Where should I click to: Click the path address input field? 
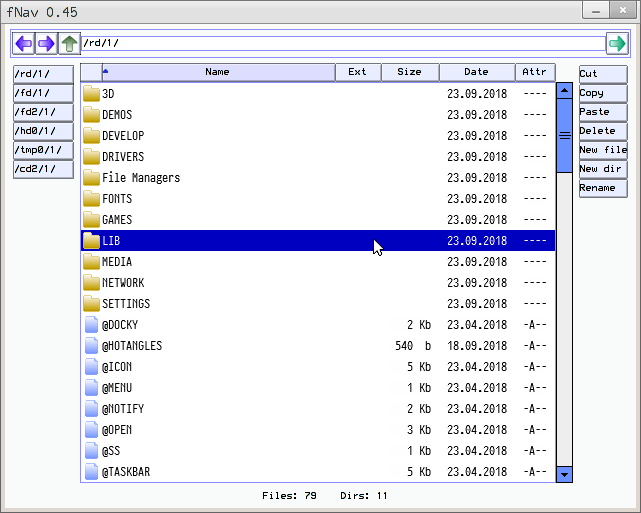click(340, 44)
